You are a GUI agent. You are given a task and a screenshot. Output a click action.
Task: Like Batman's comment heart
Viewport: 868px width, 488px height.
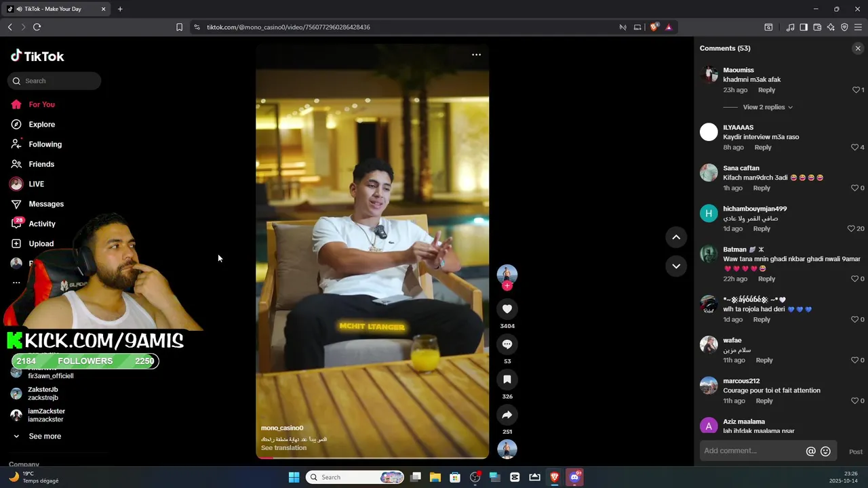(854, 279)
